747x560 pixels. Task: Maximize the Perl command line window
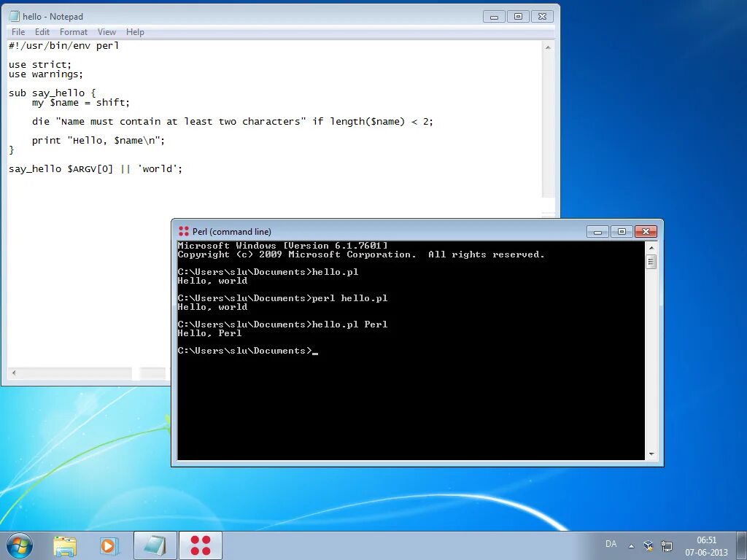coord(622,231)
